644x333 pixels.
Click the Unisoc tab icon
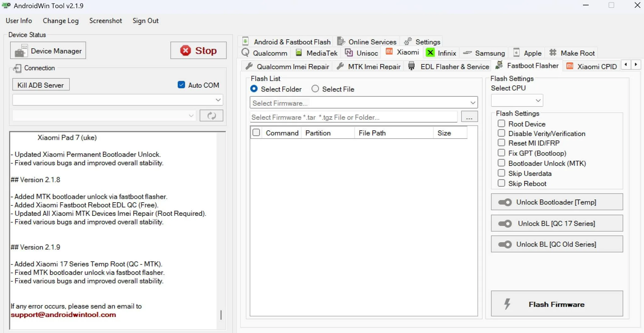[349, 53]
